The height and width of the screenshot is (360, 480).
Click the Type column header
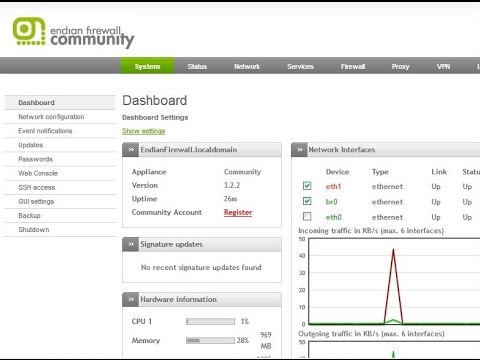[380, 172]
